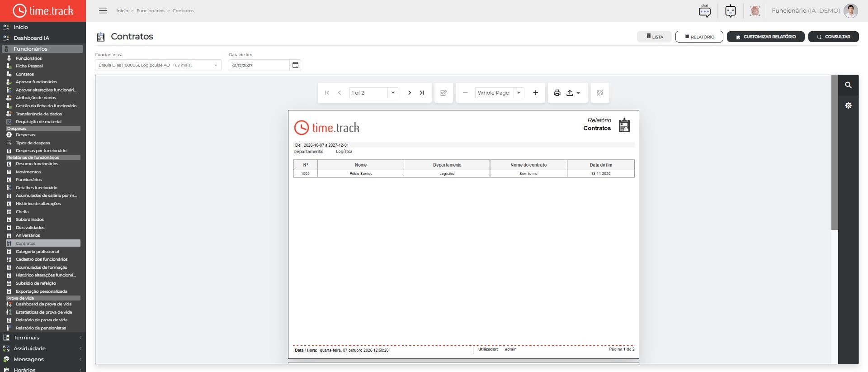Jump to the last report page
Image resolution: width=868 pixels, height=372 pixels.
pos(422,93)
